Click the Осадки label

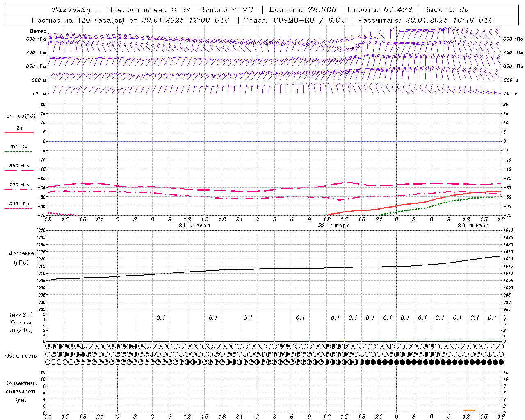pos(21,322)
